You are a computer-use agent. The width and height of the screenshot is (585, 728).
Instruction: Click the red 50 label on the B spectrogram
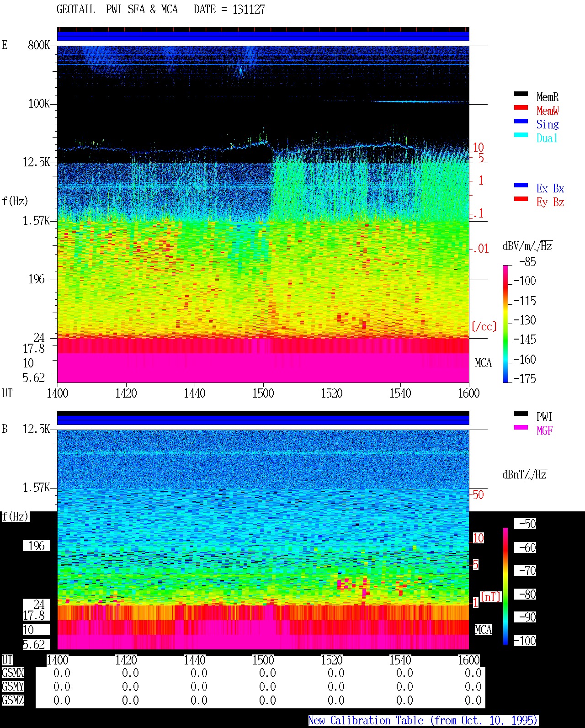(x=478, y=494)
